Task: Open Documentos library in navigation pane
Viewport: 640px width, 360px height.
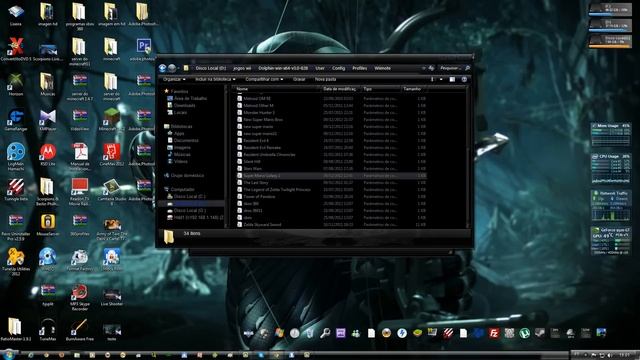Action: 186,140
